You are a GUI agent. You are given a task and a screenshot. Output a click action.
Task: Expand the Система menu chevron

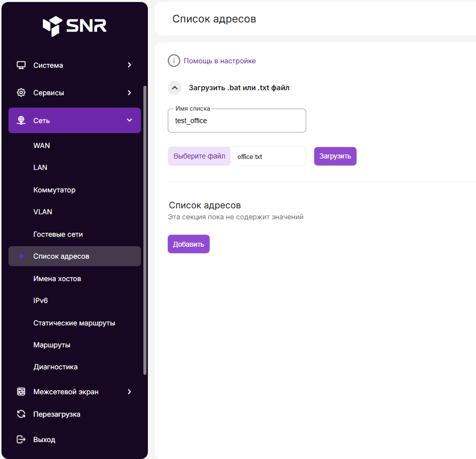point(129,65)
